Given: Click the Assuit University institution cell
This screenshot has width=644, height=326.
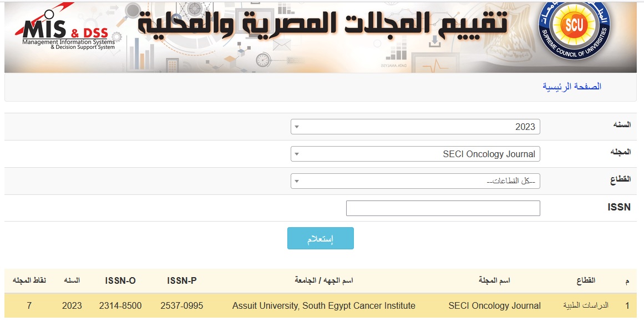Looking at the screenshot, I should [x=324, y=305].
